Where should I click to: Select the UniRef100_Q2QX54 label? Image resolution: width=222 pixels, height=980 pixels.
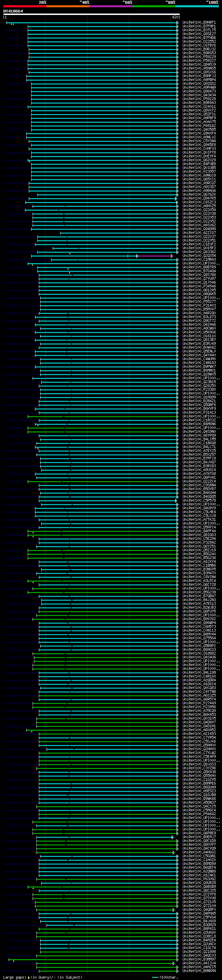point(199,256)
